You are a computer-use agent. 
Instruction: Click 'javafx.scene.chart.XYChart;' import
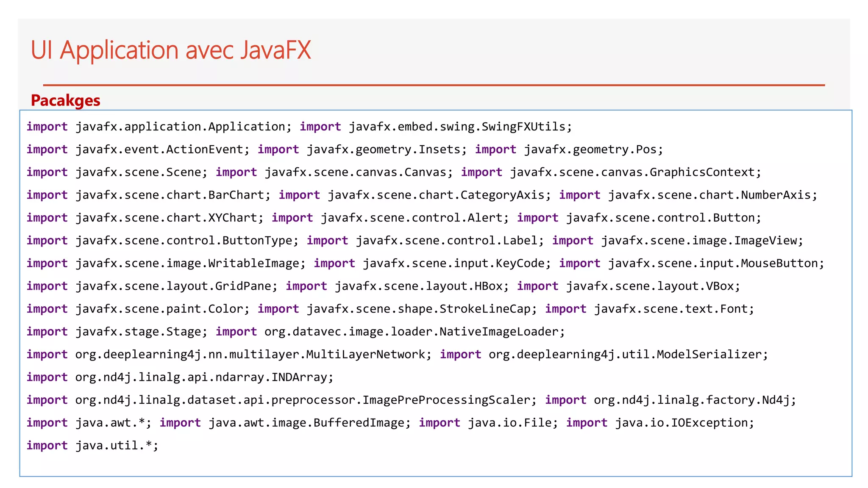[x=170, y=218]
